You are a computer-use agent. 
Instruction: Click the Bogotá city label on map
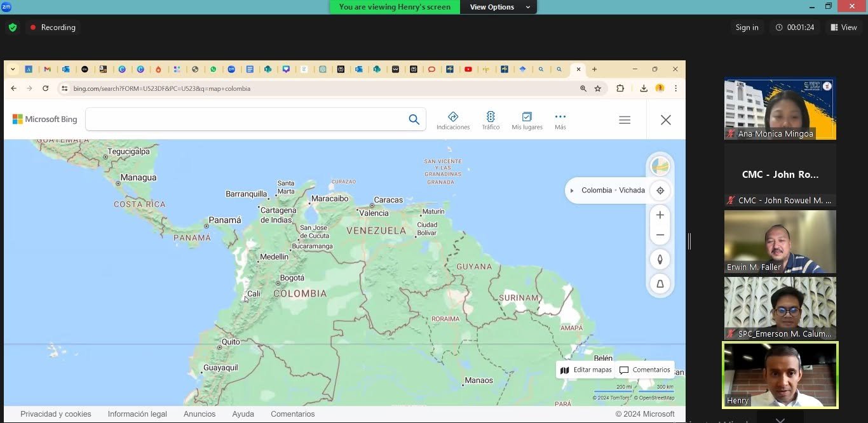coord(292,278)
